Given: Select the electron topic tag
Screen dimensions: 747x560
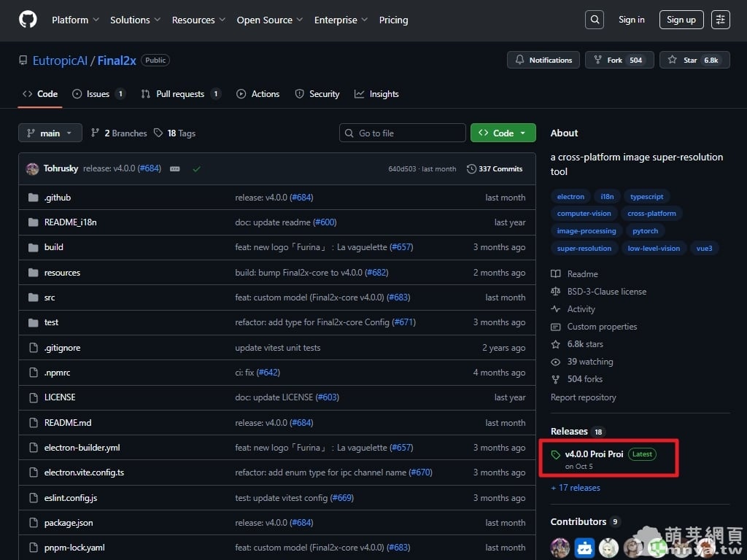Looking at the screenshot, I should pyautogui.click(x=570, y=197).
